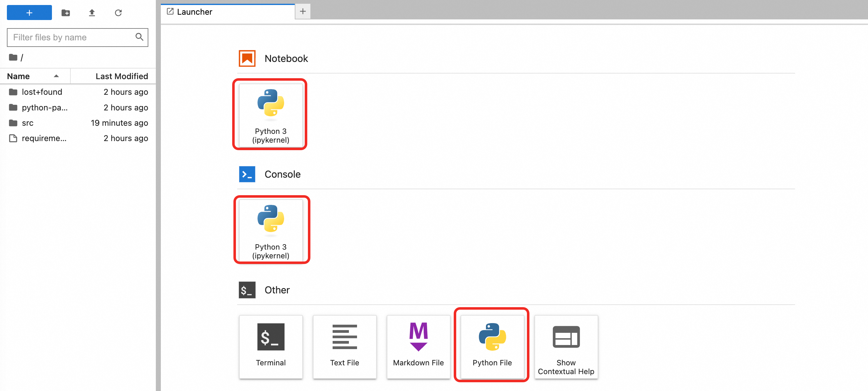The image size is (868, 391).
Task: Open the python-pa... folder
Action: pos(44,107)
